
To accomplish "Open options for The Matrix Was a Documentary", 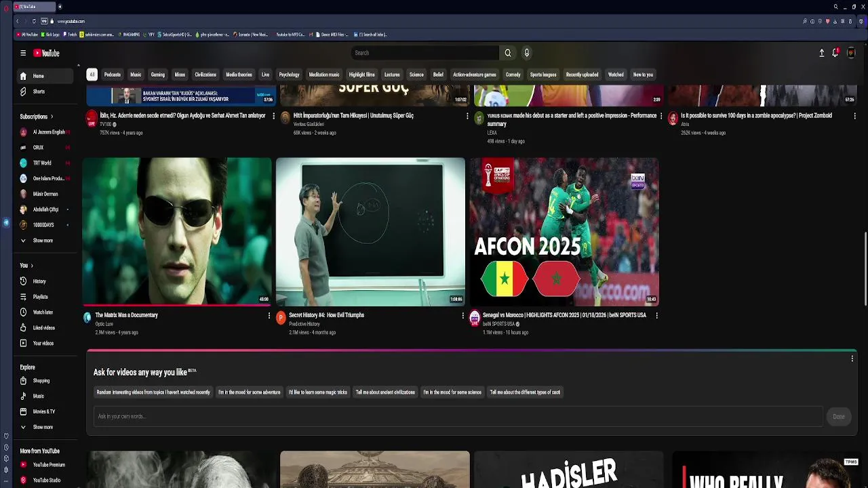I will pyautogui.click(x=269, y=315).
